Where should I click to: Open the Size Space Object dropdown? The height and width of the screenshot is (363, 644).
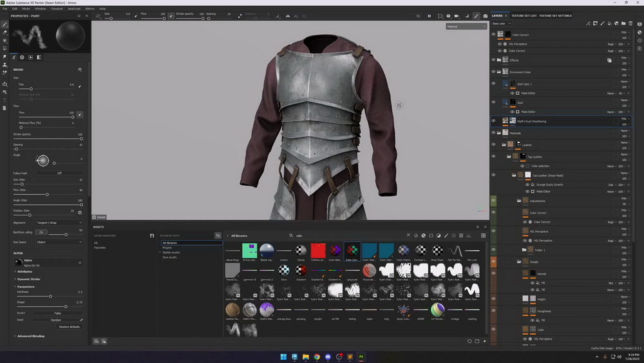[x=59, y=242]
